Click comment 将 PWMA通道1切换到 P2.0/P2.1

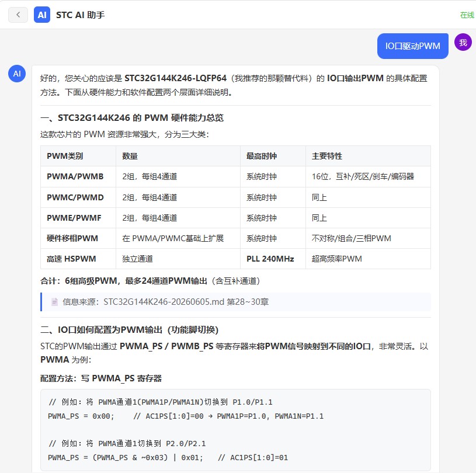pos(127,444)
